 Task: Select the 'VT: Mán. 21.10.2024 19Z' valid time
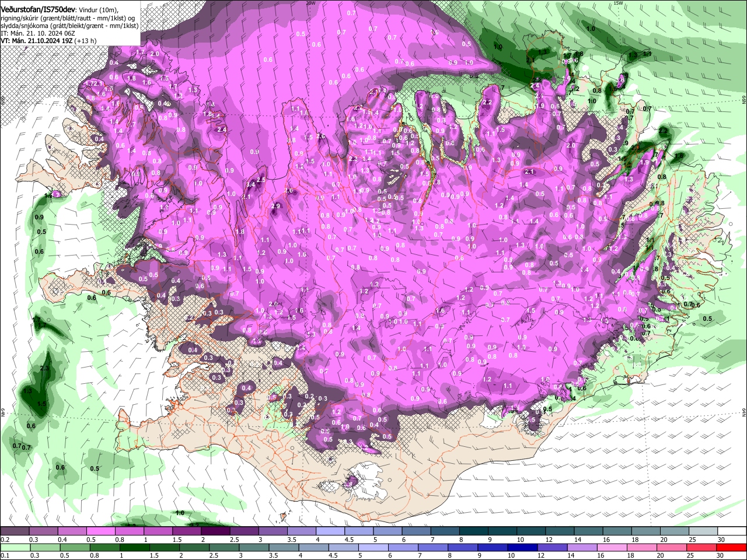tap(36, 41)
